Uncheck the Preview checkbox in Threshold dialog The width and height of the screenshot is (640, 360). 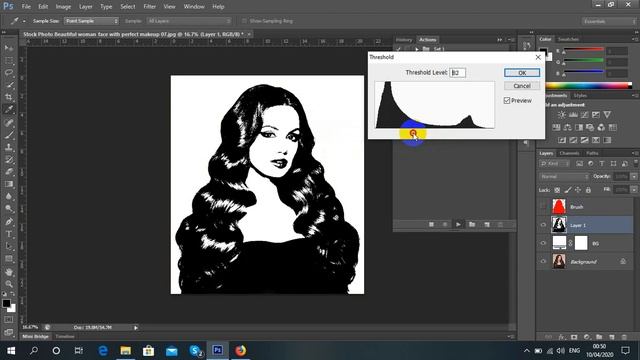[507, 100]
